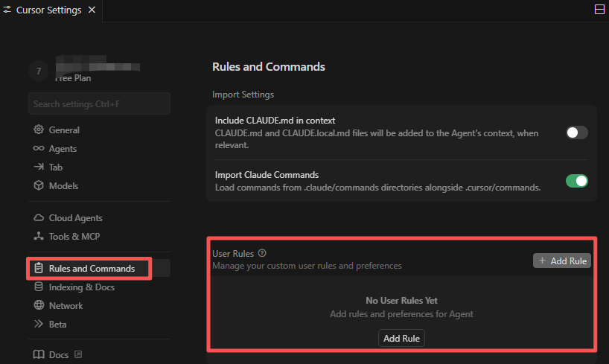Click the Tools & MCP icon

click(39, 236)
